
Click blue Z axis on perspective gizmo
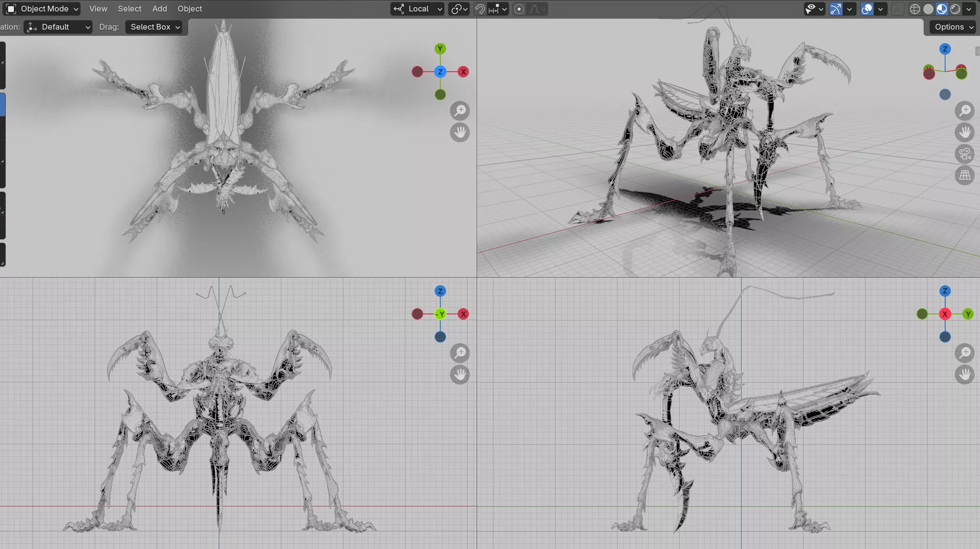pyautogui.click(x=945, y=49)
